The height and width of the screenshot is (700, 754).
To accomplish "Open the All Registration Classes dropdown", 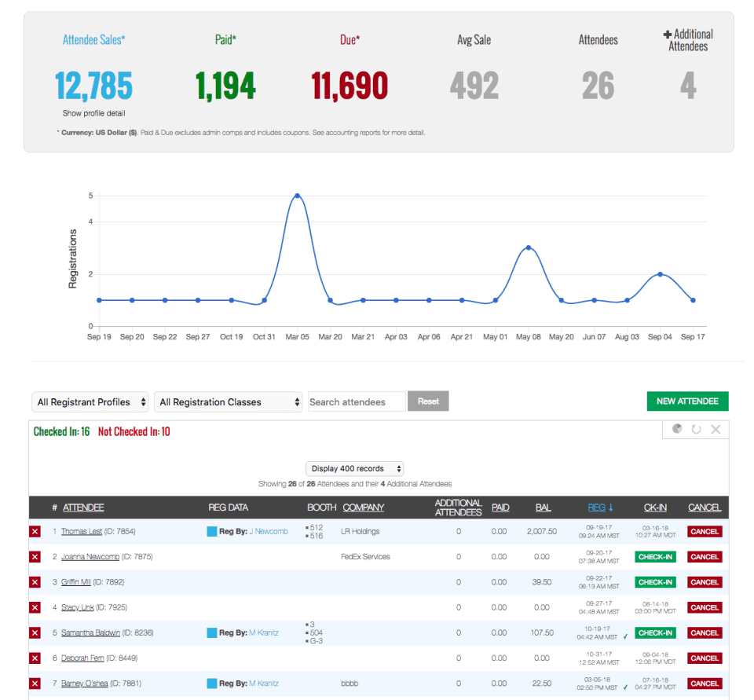I will (229, 402).
